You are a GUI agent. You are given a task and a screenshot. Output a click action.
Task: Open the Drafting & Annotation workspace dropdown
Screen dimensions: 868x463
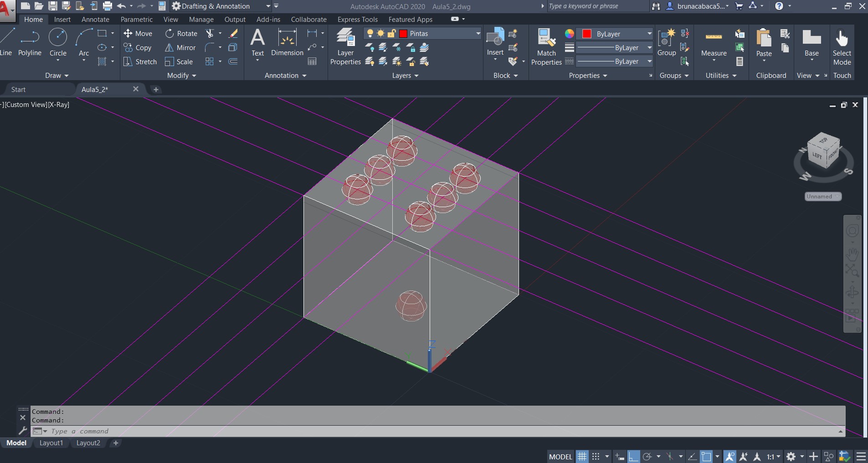268,6
